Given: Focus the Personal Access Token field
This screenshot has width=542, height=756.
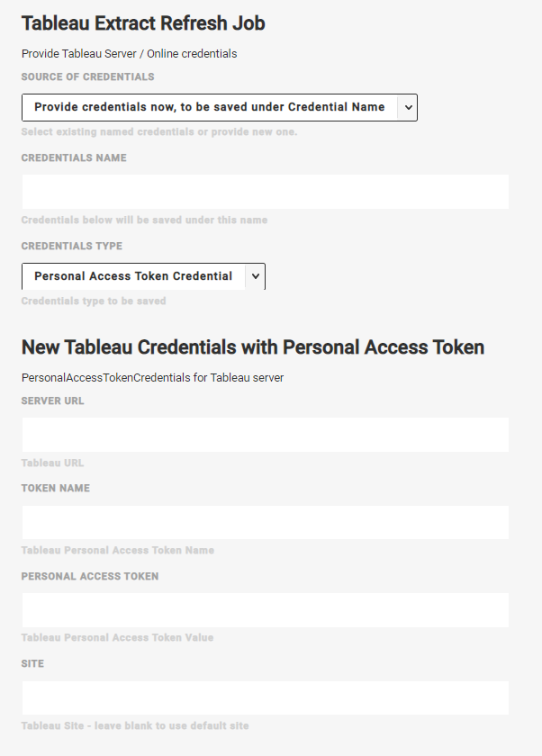Looking at the screenshot, I should click(265, 610).
